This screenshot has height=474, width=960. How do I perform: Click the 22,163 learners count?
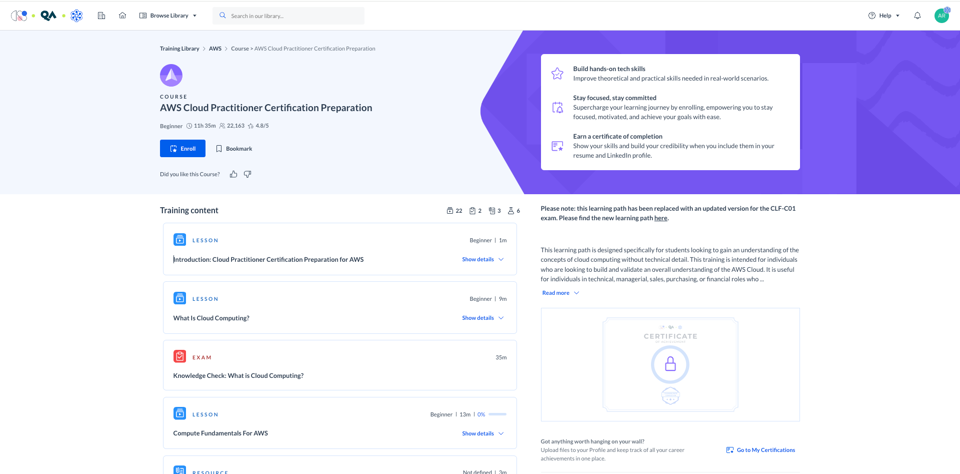coord(235,126)
